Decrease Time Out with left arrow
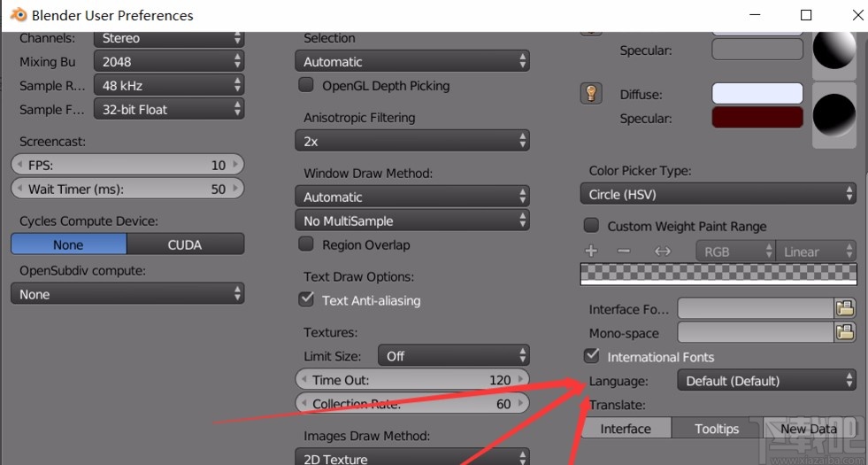 coord(303,380)
